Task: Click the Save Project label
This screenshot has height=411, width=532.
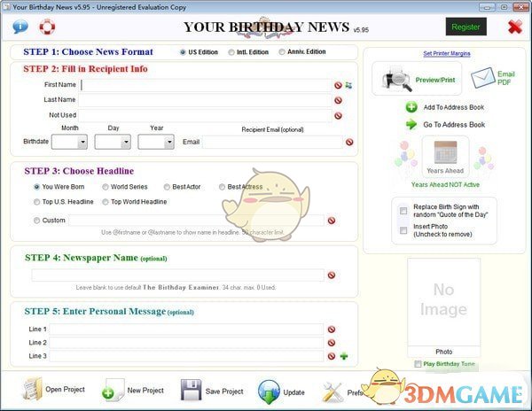Action: click(x=224, y=392)
